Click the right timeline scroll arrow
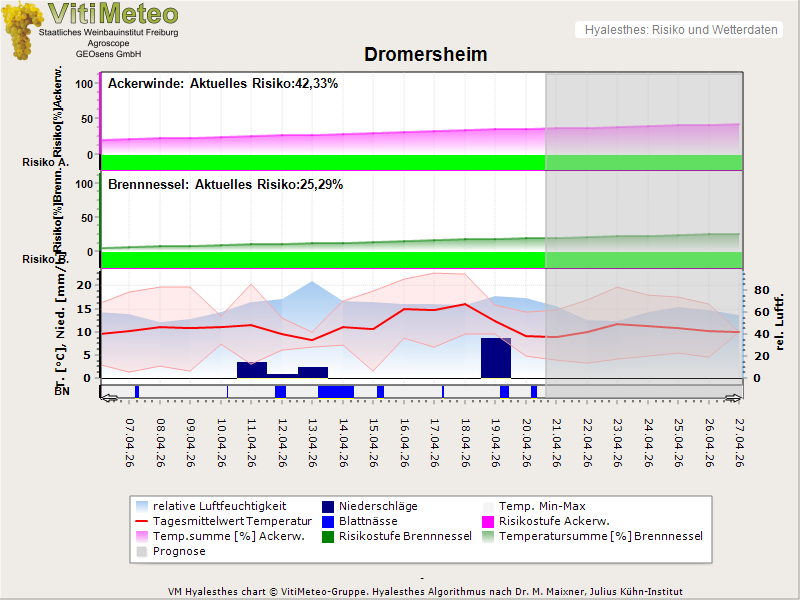The width and height of the screenshot is (800, 600). point(734,398)
